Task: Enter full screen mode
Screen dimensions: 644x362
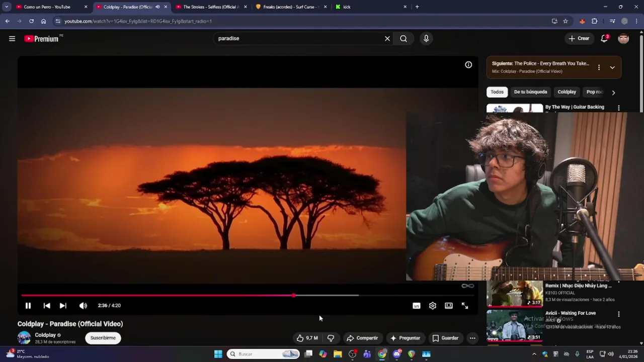Action: (x=465, y=306)
